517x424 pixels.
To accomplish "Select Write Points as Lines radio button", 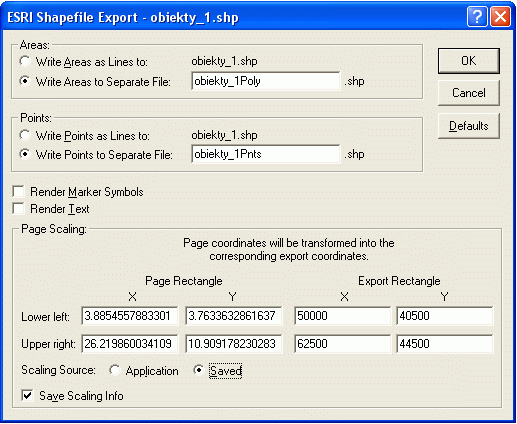I will (25, 135).
